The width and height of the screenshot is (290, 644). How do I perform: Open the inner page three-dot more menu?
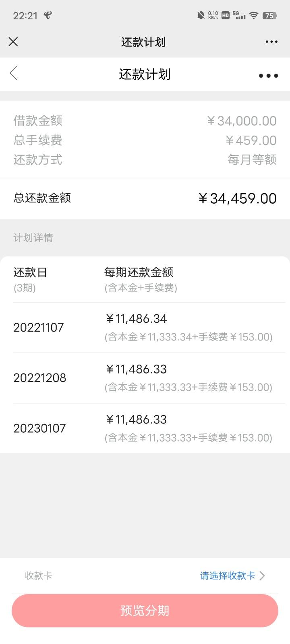tap(268, 75)
